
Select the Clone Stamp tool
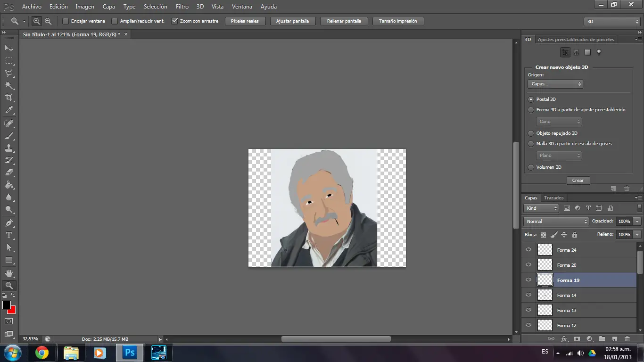(9, 148)
